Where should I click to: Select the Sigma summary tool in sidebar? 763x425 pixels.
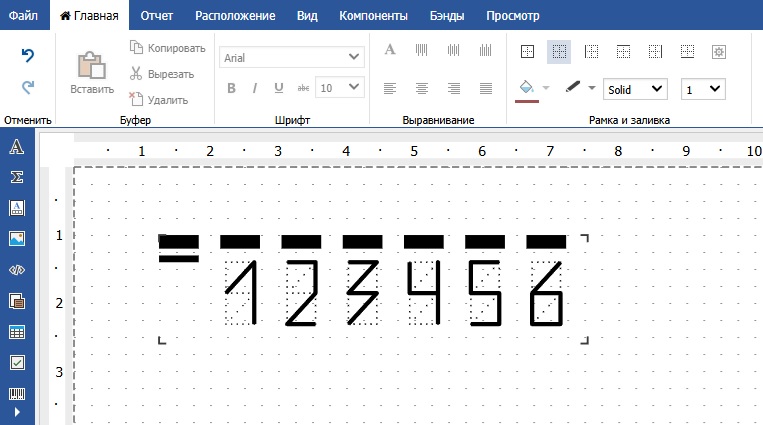click(17, 177)
